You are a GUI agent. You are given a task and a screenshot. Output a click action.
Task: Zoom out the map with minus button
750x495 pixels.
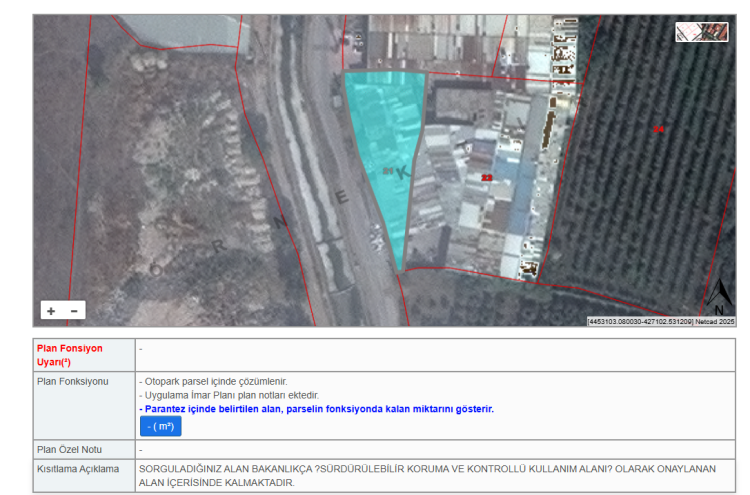(74, 311)
